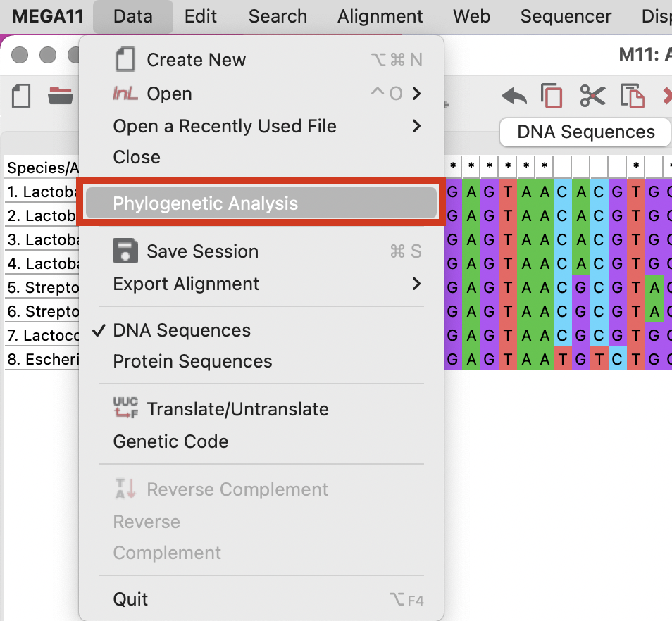Open the Alignment menu in menu bar
Image resolution: width=672 pixels, height=621 pixels.
380,16
